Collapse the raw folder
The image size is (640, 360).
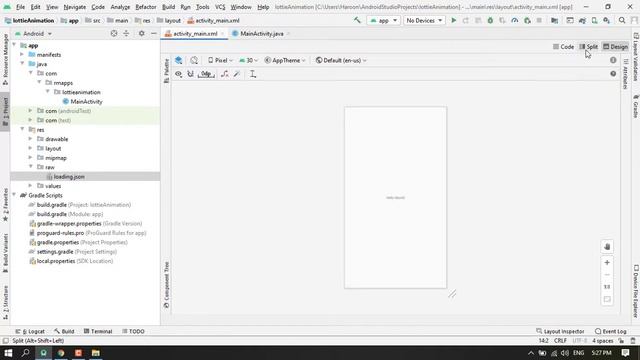[31, 167]
